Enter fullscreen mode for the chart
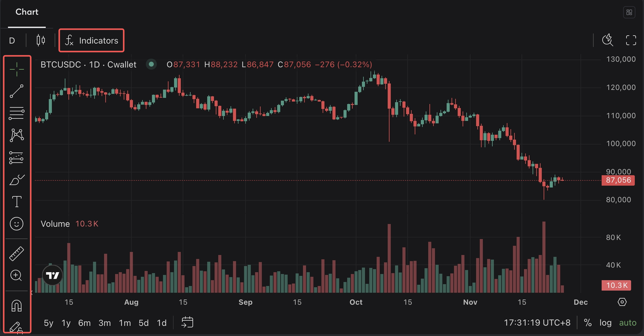Viewport: 644px width, 336px height. click(631, 40)
